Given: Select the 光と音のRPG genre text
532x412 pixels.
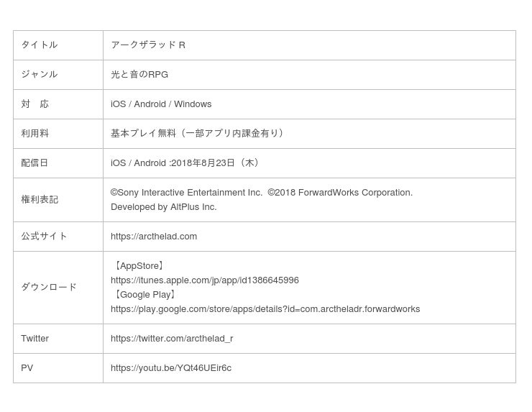Looking at the screenshot, I should coord(139,75).
